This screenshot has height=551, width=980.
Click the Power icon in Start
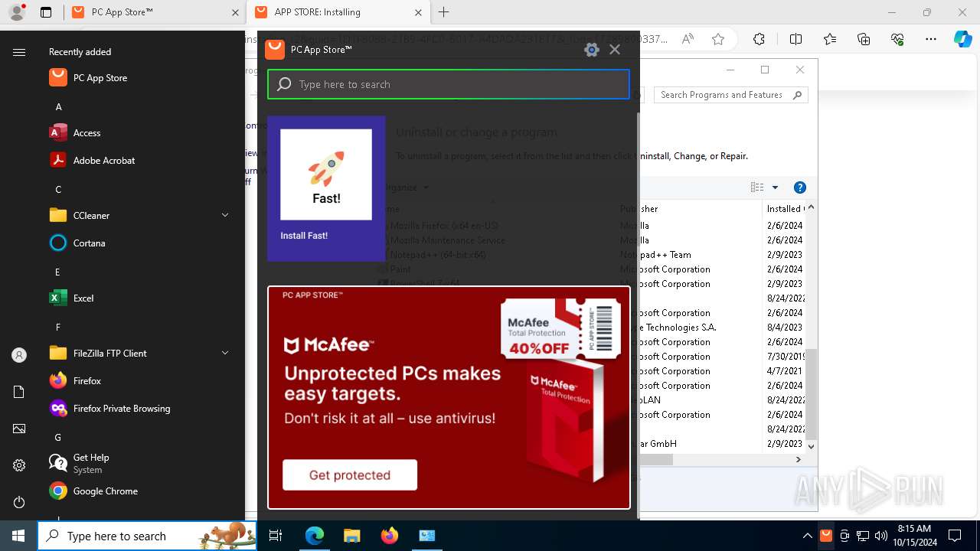point(19,502)
